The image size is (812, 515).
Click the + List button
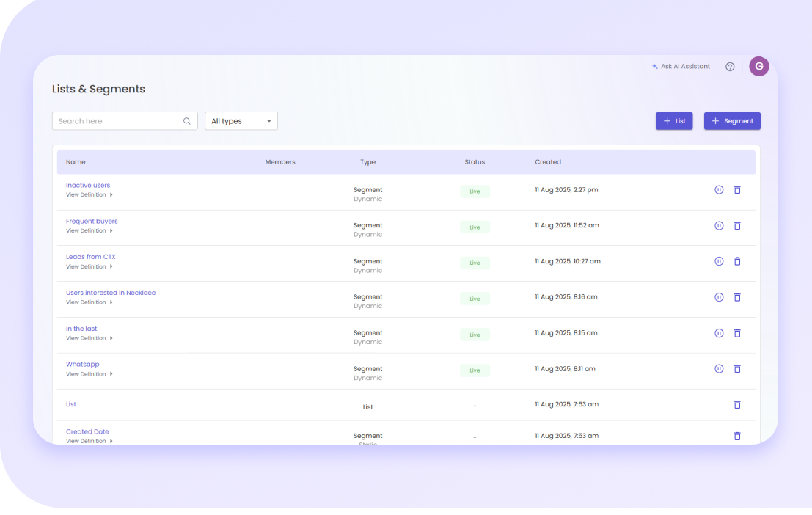673,121
